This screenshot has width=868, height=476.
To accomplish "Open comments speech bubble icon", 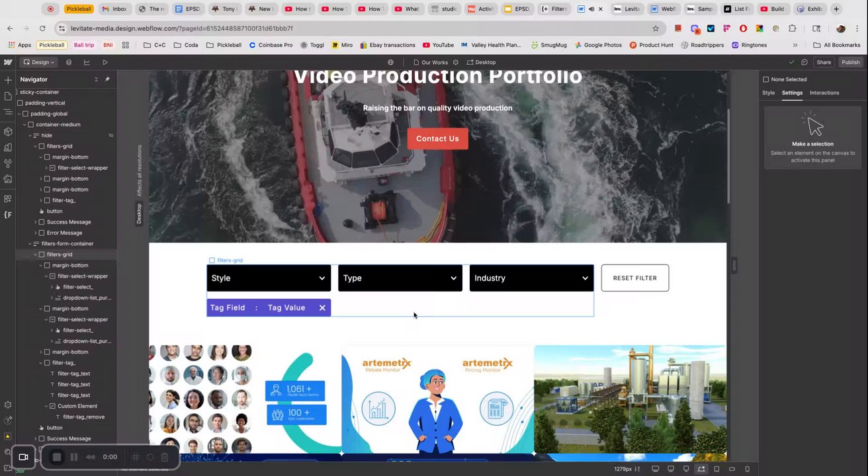I will click(804, 62).
